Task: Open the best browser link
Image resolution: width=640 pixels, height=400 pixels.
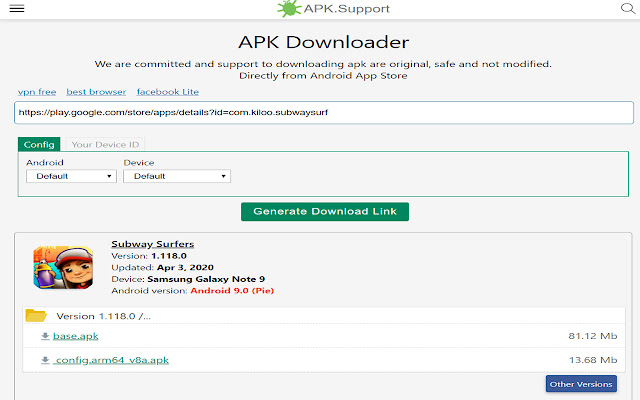Action: [x=96, y=92]
